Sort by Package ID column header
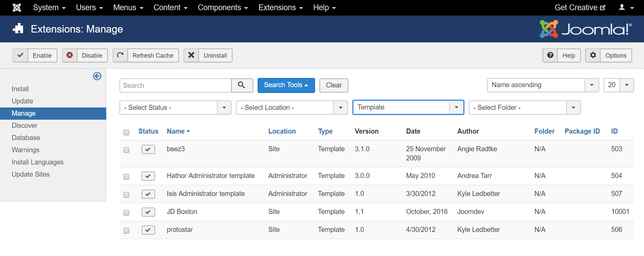 pos(582,131)
